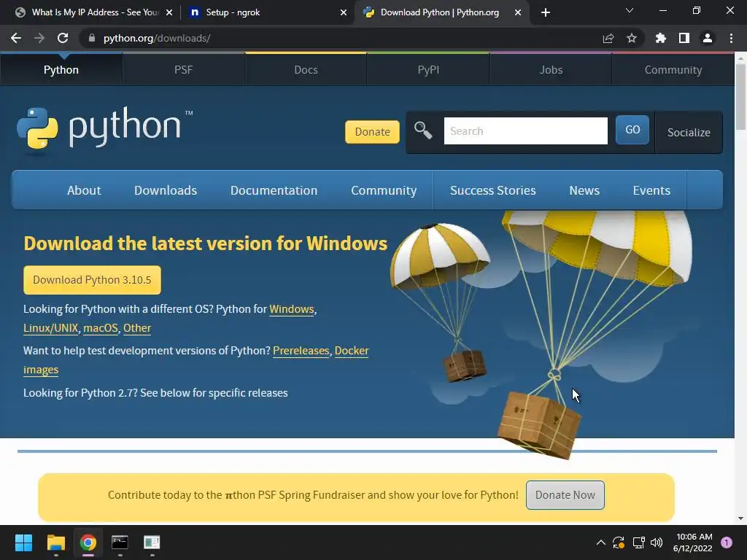Go back with the browser back arrow

tap(16, 38)
